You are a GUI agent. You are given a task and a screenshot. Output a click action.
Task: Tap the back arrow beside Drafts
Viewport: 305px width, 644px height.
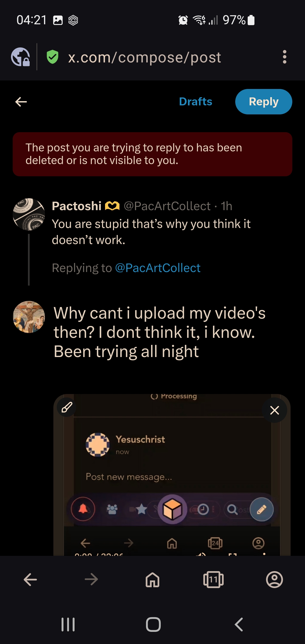21,102
